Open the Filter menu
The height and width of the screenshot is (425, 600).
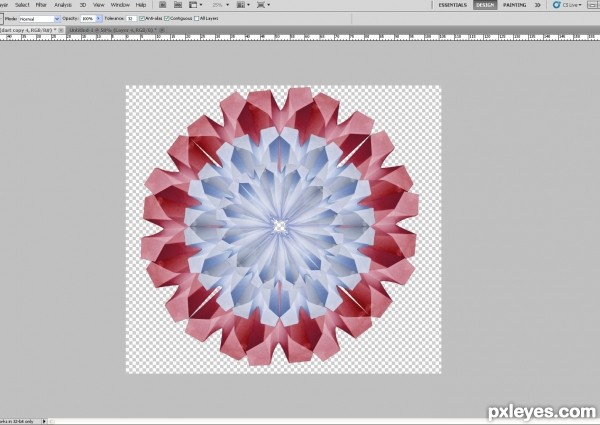tap(41, 5)
